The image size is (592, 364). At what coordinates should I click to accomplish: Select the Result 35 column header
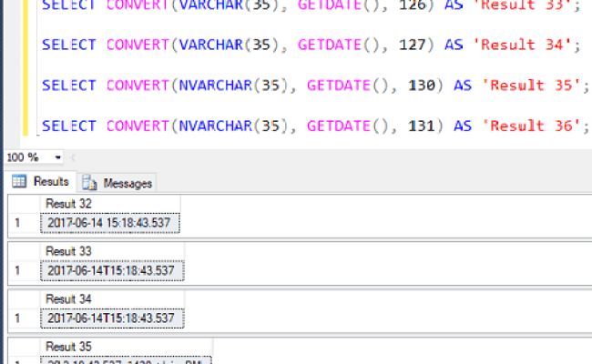[126, 347]
